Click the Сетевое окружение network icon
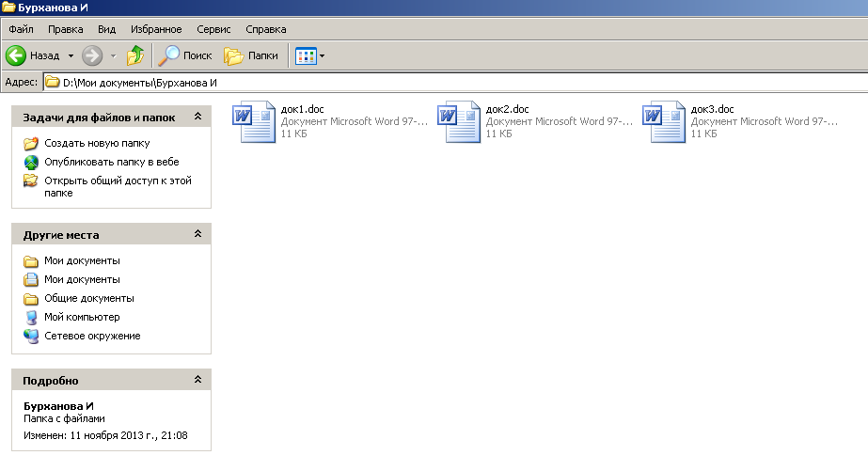868x471 pixels. pyautogui.click(x=31, y=336)
